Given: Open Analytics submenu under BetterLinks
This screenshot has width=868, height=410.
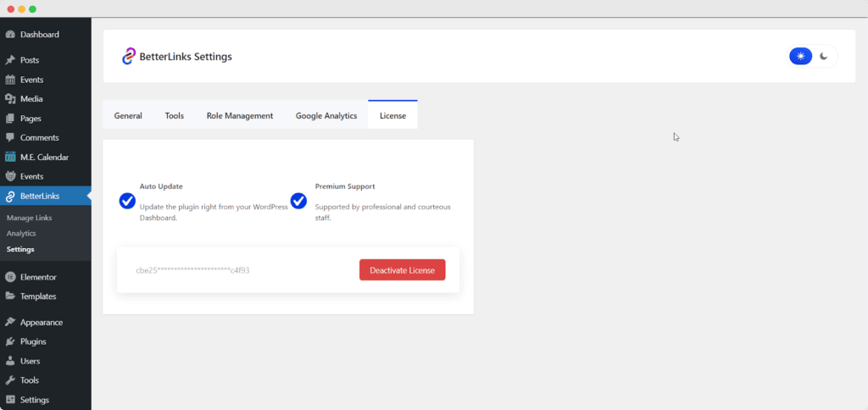Looking at the screenshot, I should tap(21, 234).
